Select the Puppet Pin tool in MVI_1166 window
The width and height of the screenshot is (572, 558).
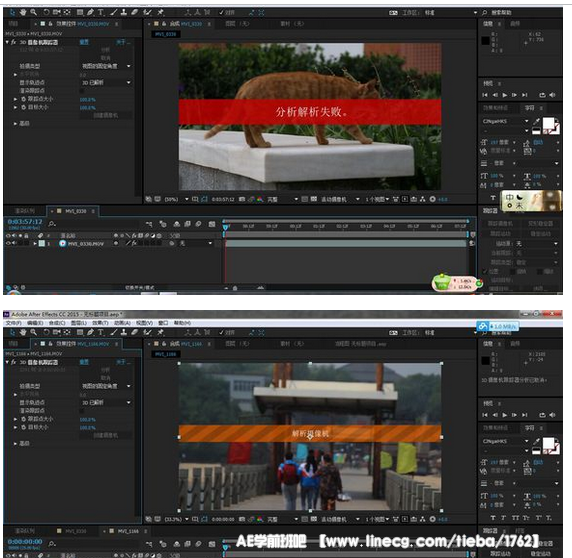pos(161,332)
